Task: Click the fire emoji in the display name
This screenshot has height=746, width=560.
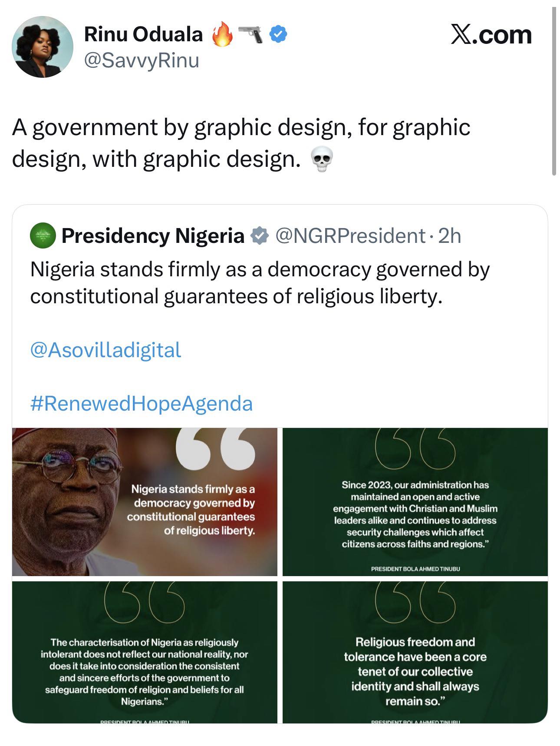Action: 223,35
